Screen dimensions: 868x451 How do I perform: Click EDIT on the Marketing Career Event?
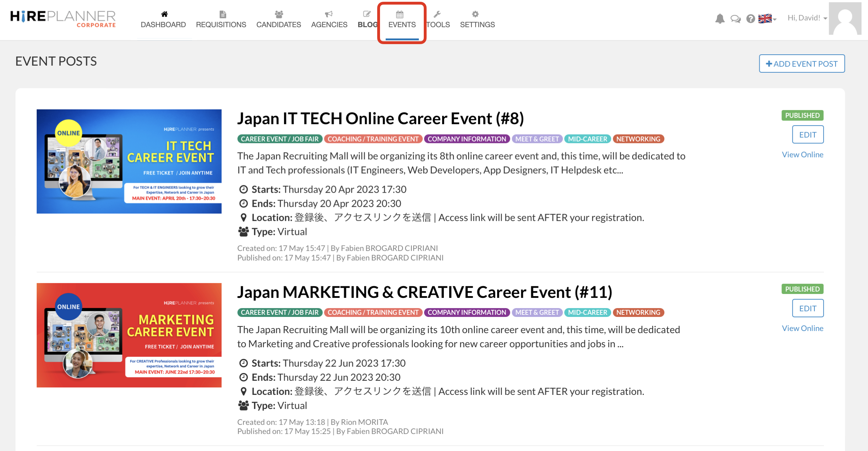tap(808, 308)
